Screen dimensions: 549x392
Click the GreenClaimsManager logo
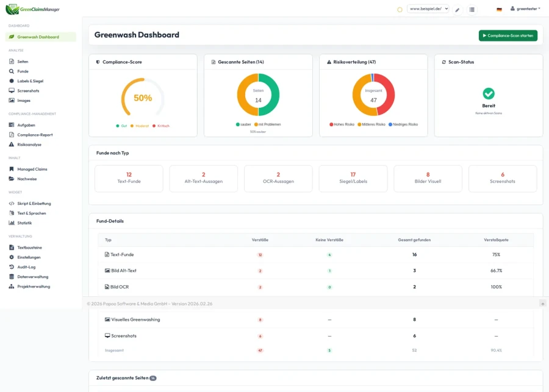coord(32,9)
